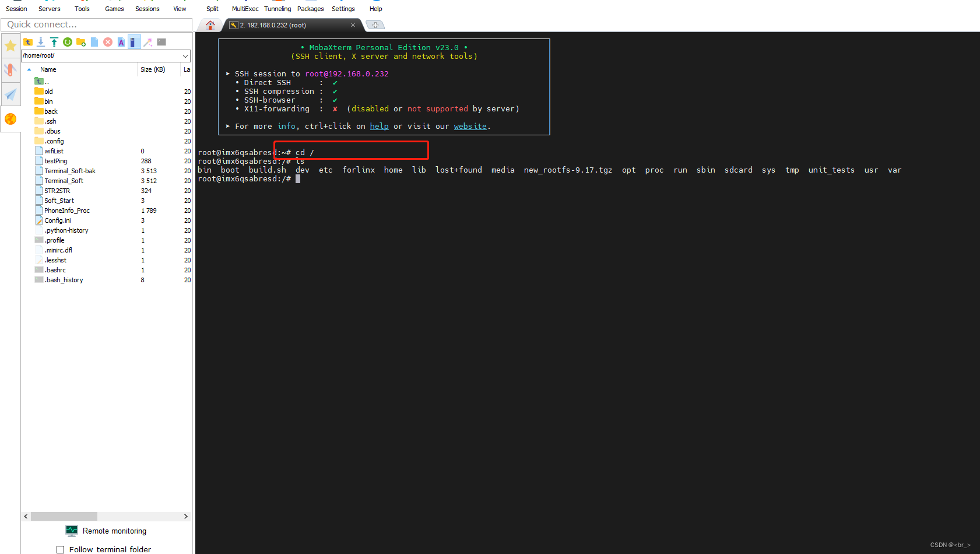Click the red delete file icon
This screenshot has height=554, width=980.
pos(108,42)
